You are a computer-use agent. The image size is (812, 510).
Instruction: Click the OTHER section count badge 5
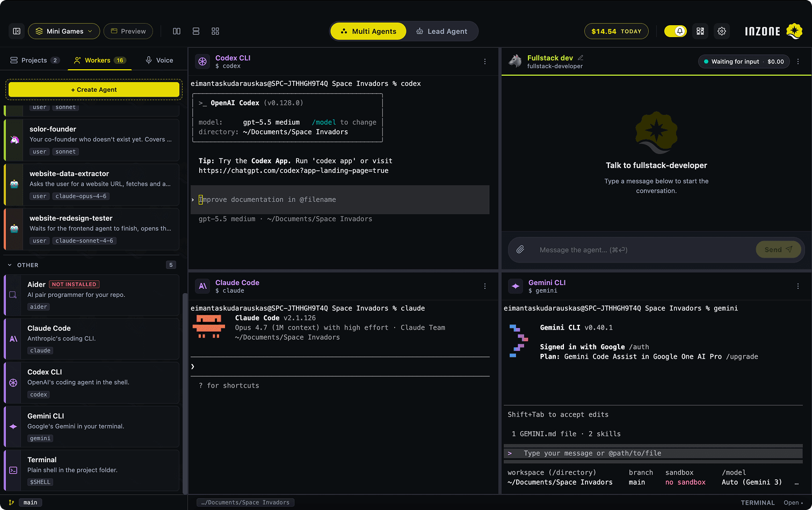tap(171, 265)
